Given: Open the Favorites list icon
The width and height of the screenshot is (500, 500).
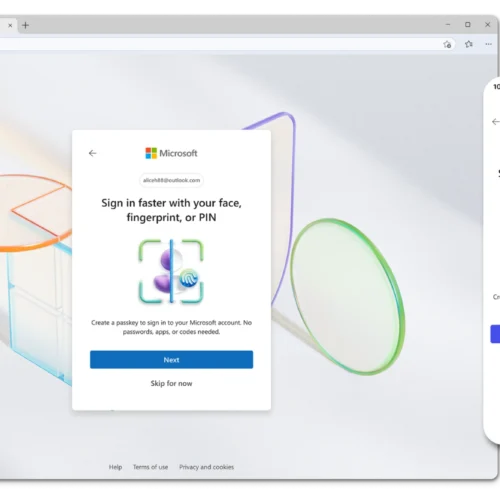Looking at the screenshot, I should coord(469,44).
